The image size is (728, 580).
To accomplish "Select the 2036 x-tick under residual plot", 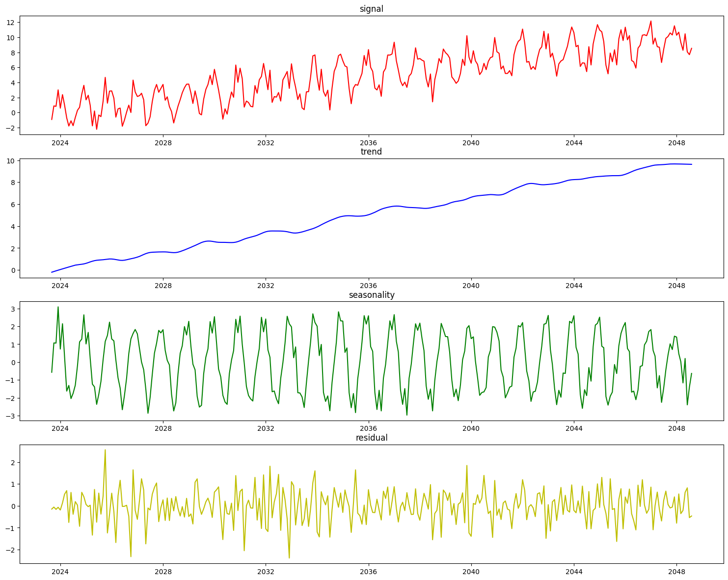I will [368, 571].
